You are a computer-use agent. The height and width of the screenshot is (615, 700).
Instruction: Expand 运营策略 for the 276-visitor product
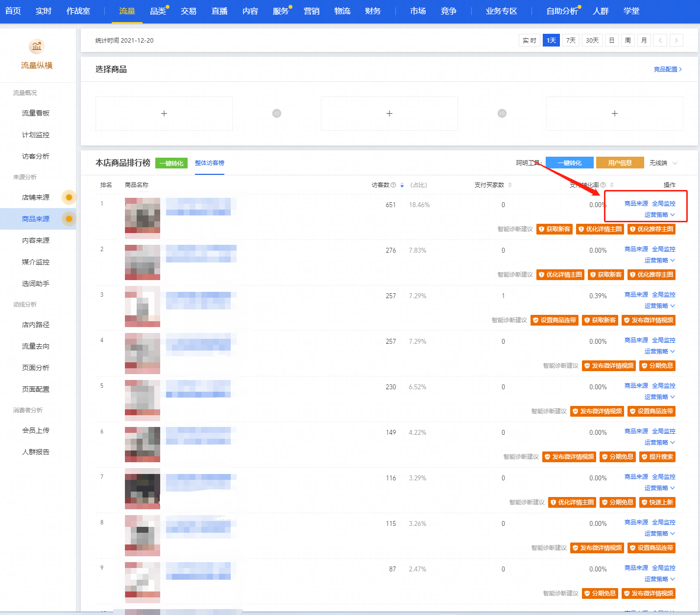(x=660, y=260)
